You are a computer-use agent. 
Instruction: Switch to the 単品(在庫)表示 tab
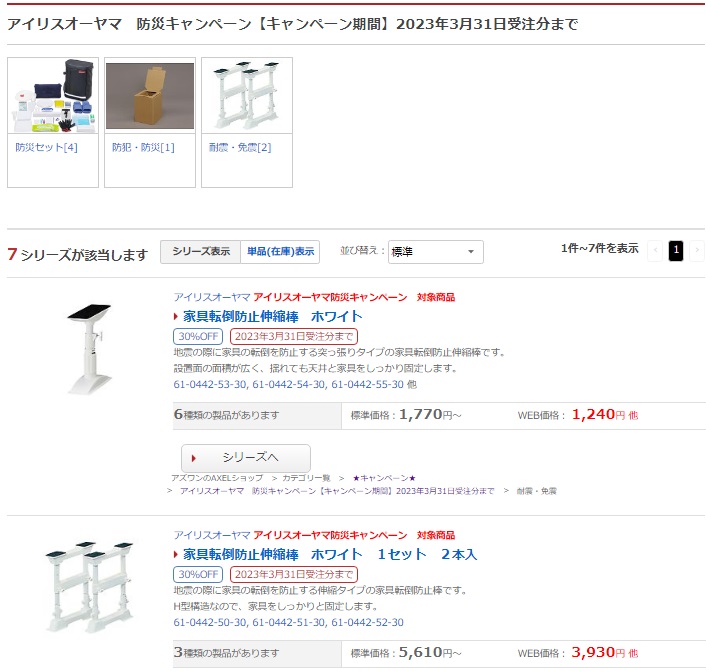pos(280,252)
